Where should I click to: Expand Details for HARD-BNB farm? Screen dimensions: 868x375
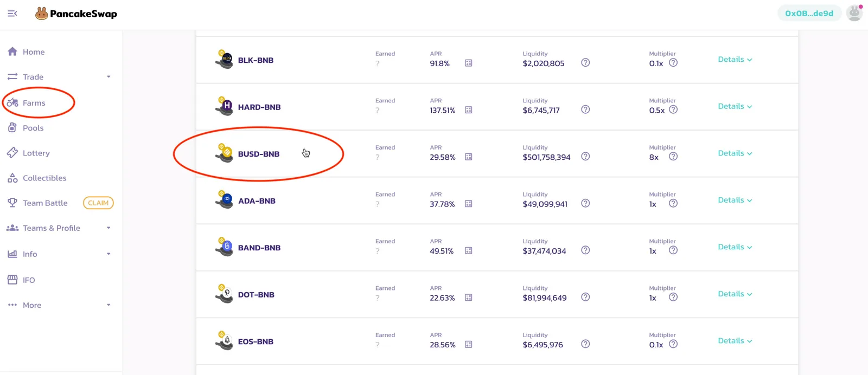click(735, 106)
